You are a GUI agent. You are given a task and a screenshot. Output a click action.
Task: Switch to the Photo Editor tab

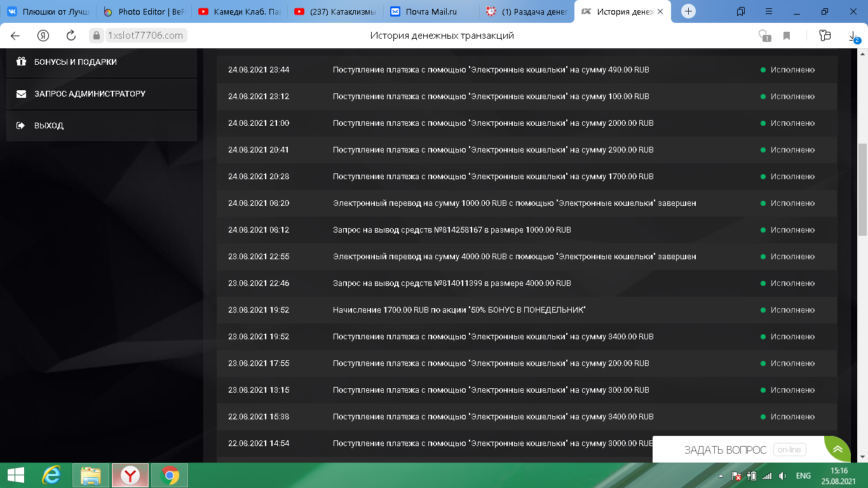click(144, 11)
